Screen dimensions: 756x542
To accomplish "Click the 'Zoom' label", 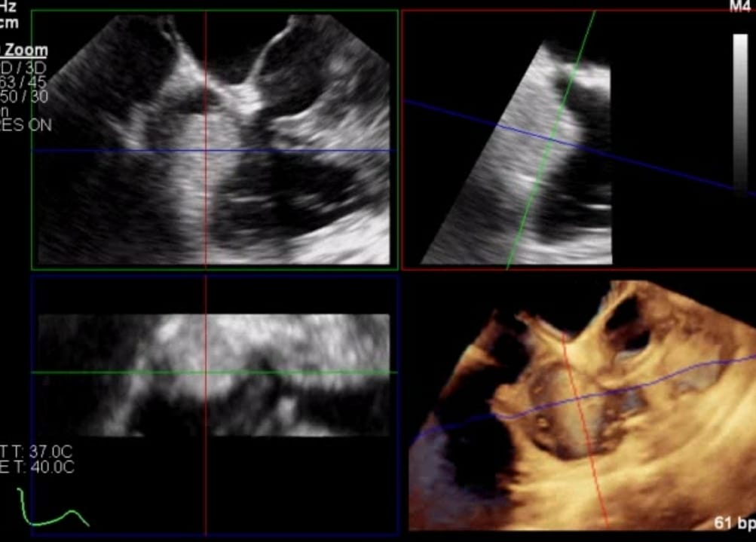I will (26, 51).
